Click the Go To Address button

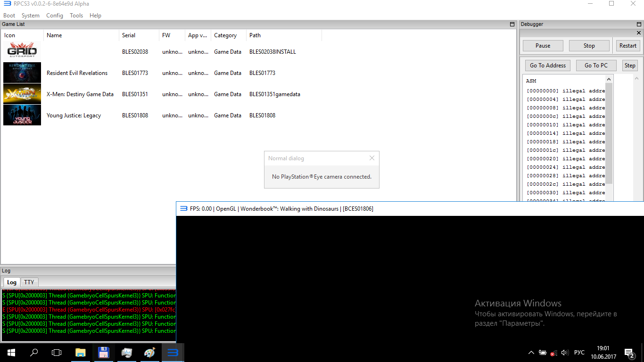coord(547,66)
